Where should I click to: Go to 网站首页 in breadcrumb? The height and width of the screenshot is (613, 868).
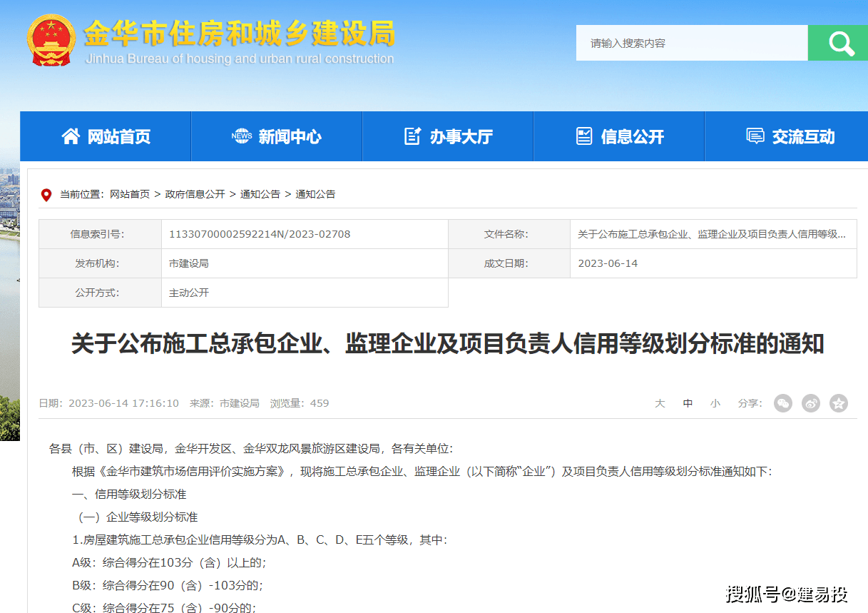[129, 194]
